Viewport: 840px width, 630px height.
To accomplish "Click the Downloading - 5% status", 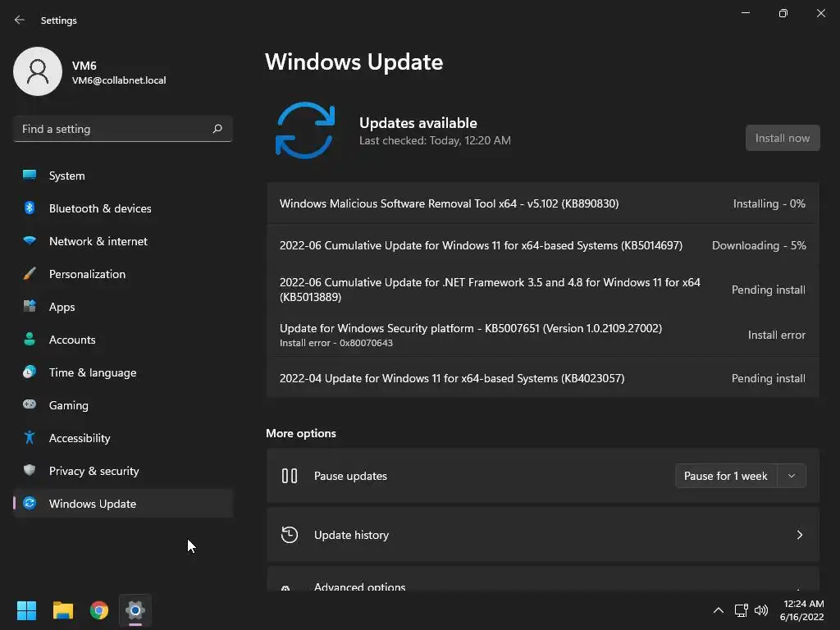I will tap(759, 245).
